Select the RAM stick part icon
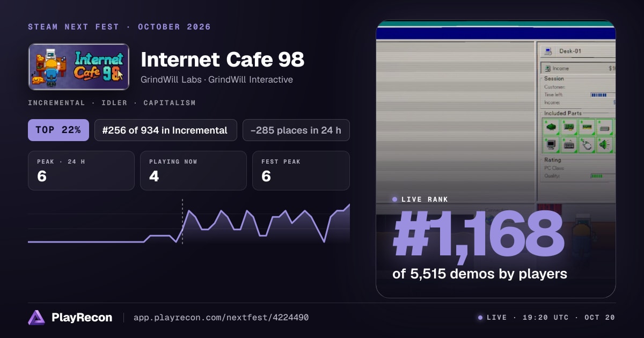Screen dimensions: 644x338 588,128
